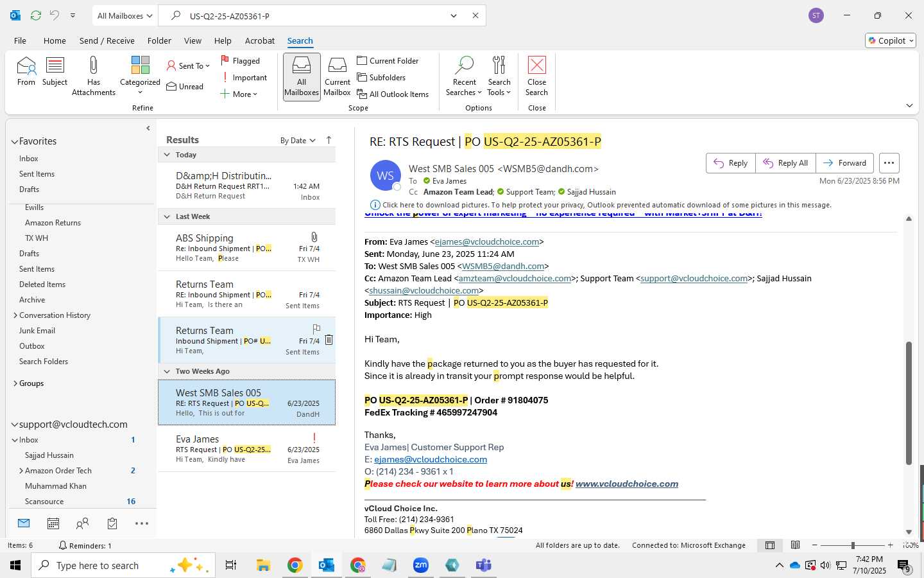The width and height of the screenshot is (924, 578).
Task: Set scope to Subfolders
Action: click(x=381, y=77)
